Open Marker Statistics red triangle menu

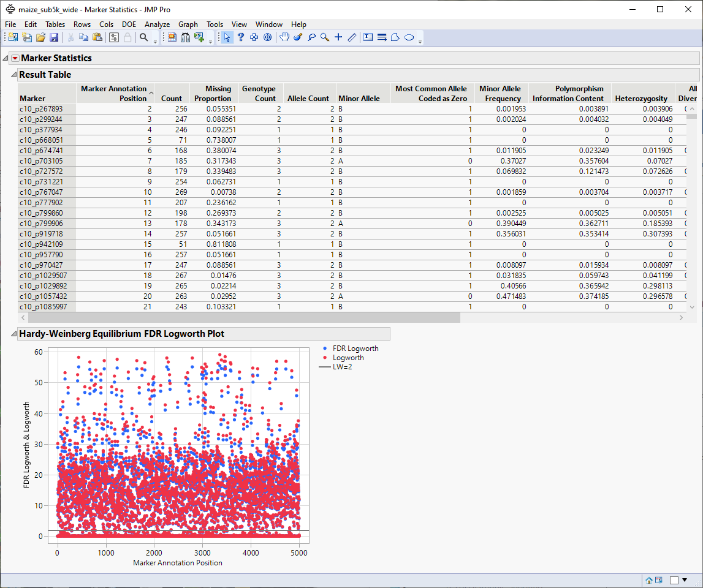point(15,58)
